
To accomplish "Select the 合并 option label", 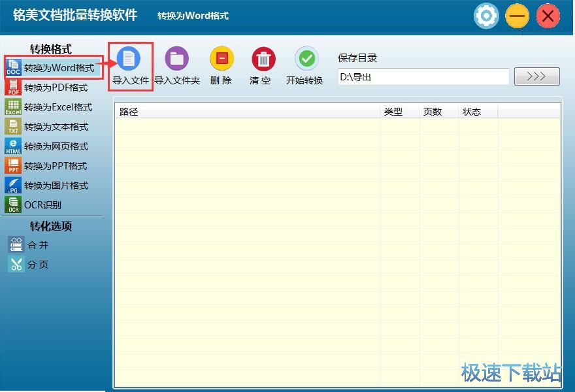I will [38, 245].
